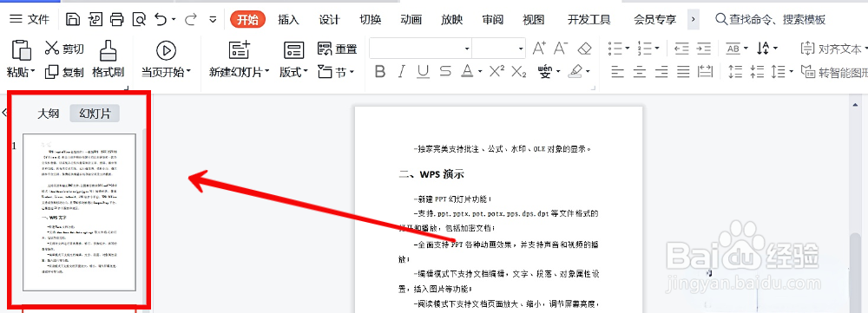This screenshot has width=868, height=313.
Task: Expand quick access toolbar customize dropdown
Action: 214,20
